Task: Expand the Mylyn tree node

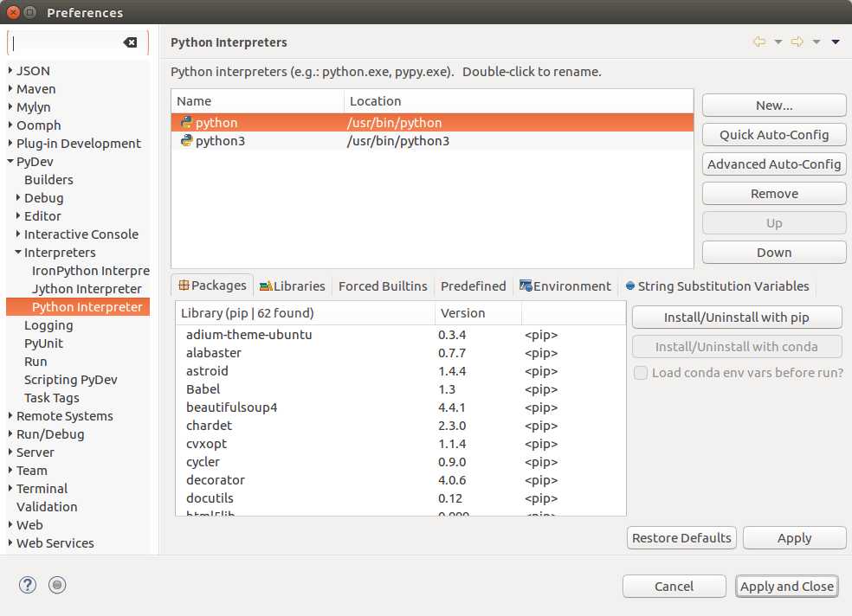Action: coord(10,107)
